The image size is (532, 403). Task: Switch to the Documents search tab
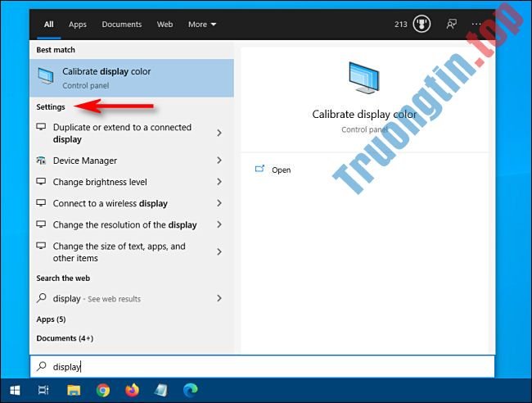tap(122, 25)
